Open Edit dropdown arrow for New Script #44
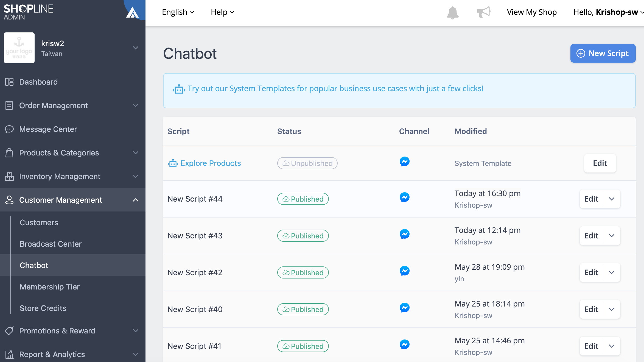The image size is (644, 362). (x=612, y=199)
